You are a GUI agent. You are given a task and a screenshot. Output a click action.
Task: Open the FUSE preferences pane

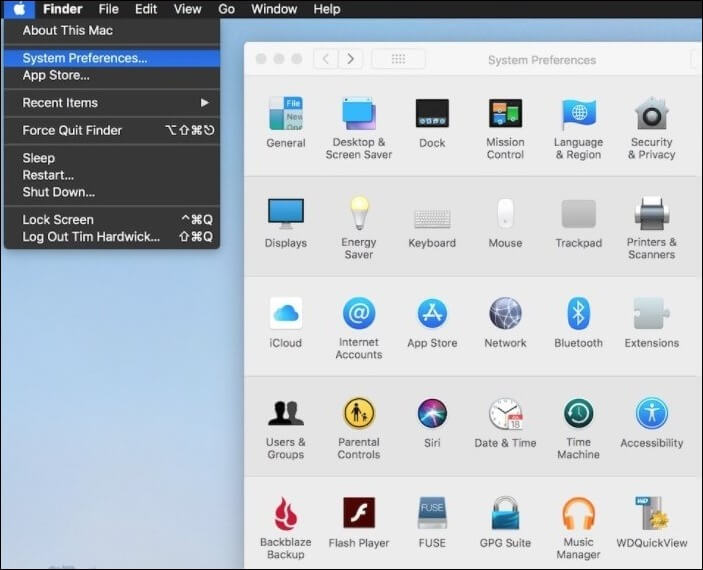click(432, 523)
